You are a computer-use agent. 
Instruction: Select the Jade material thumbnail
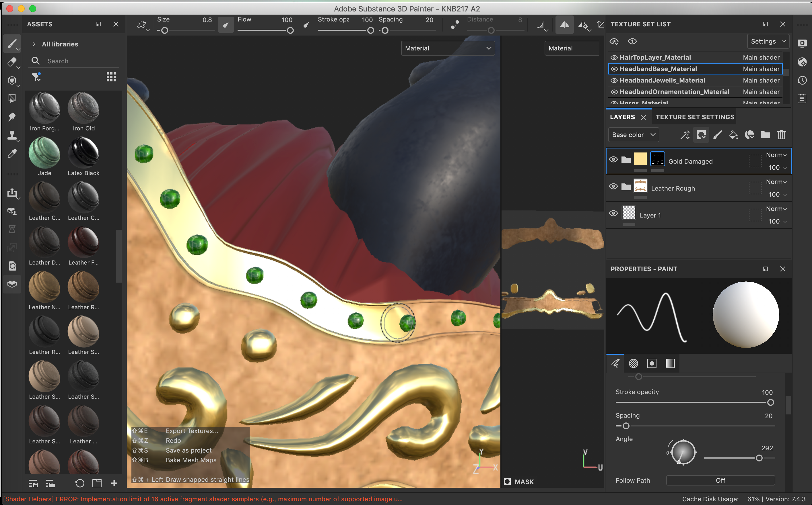click(44, 153)
